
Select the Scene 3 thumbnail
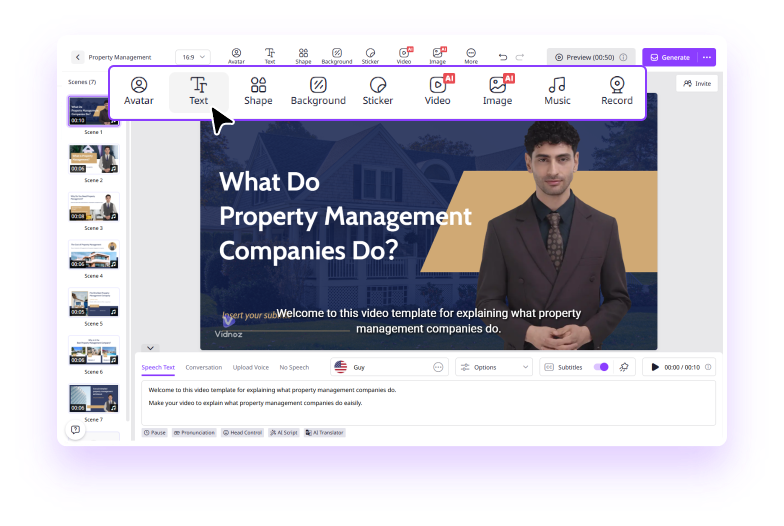pyautogui.click(x=93, y=207)
